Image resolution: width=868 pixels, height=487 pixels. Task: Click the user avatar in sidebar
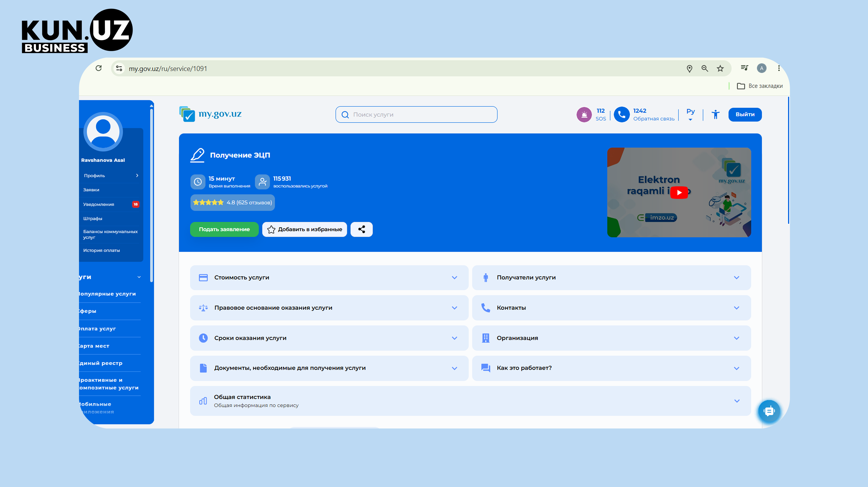coord(103,132)
